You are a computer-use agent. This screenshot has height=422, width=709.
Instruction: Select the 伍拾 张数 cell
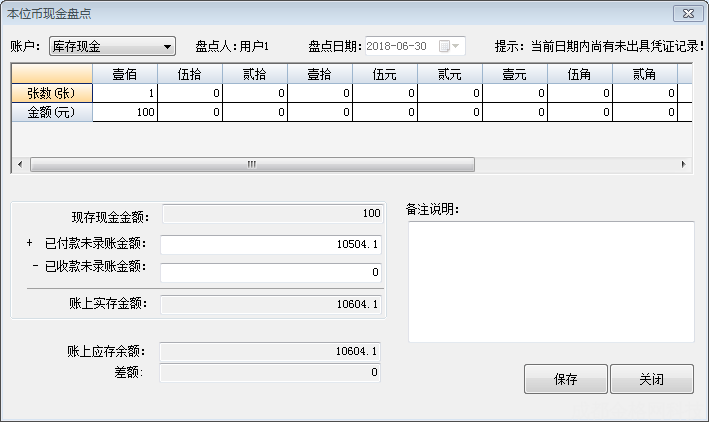coord(190,93)
